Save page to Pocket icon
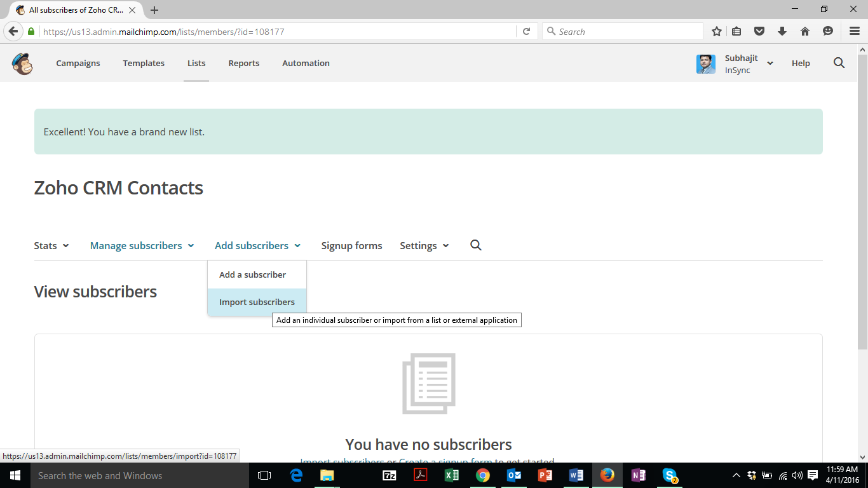The height and width of the screenshot is (488, 868). (759, 31)
